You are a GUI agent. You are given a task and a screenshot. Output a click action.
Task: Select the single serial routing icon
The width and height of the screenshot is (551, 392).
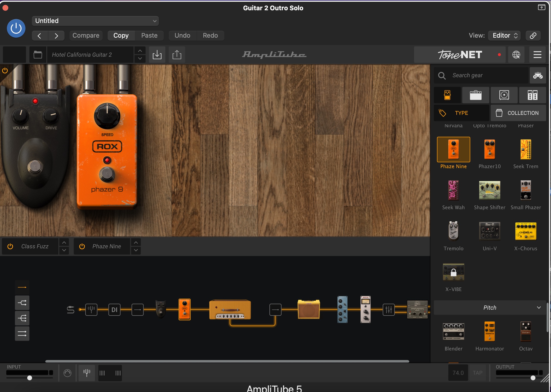click(x=22, y=287)
